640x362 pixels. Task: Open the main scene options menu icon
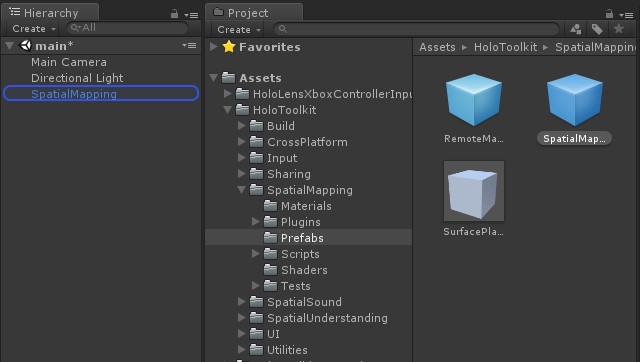pyautogui.click(x=189, y=45)
